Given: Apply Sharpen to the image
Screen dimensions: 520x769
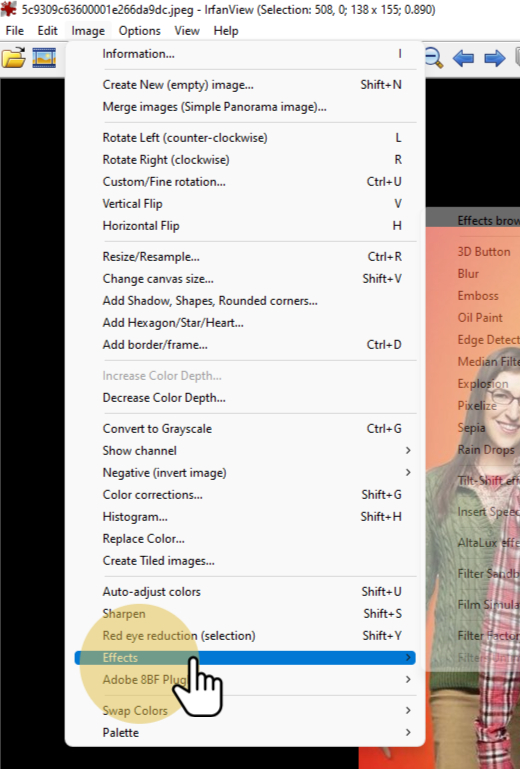Looking at the screenshot, I should (x=245, y=615).
